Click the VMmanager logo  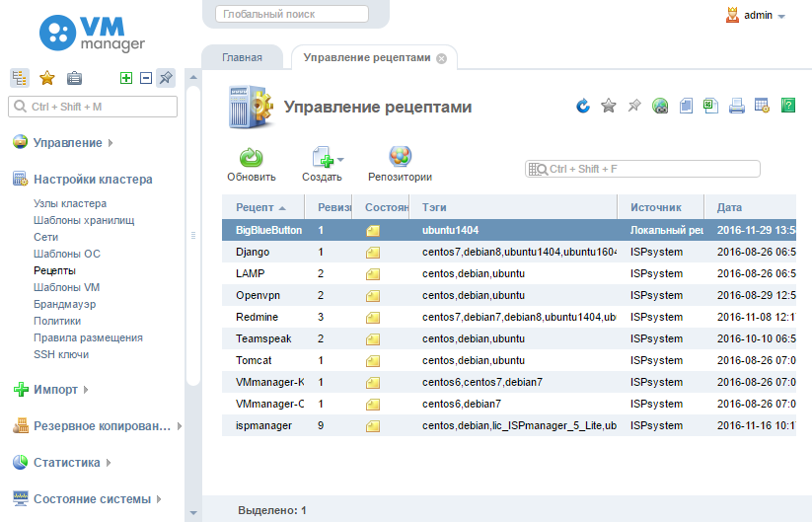click(x=92, y=34)
